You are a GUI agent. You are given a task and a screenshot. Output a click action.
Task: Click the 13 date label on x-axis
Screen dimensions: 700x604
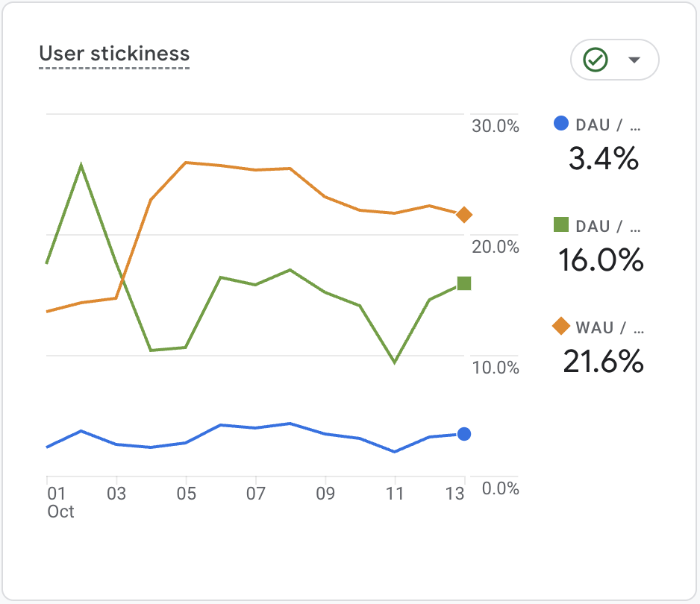[454, 494]
